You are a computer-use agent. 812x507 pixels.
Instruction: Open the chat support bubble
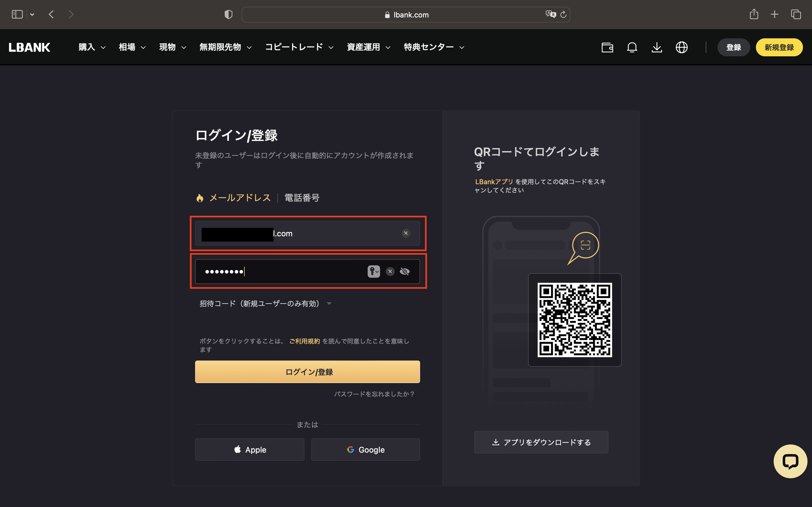[791, 461]
